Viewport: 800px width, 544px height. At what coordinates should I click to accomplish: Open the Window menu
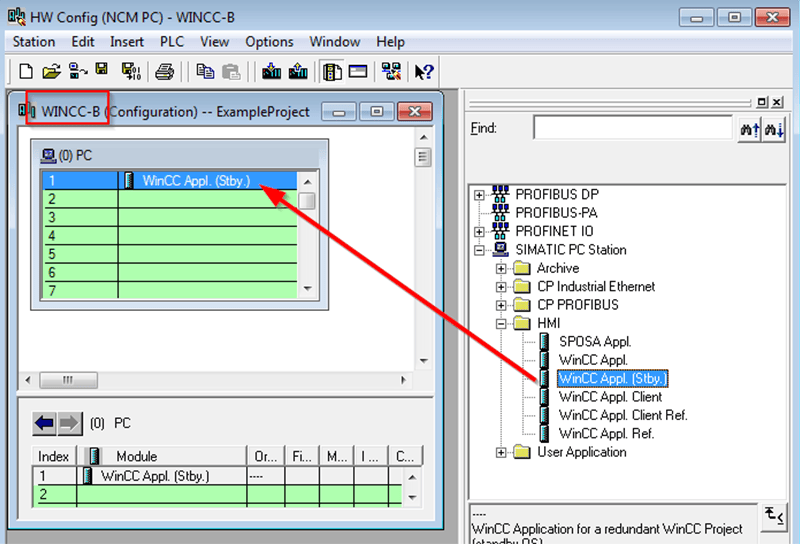click(335, 42)
